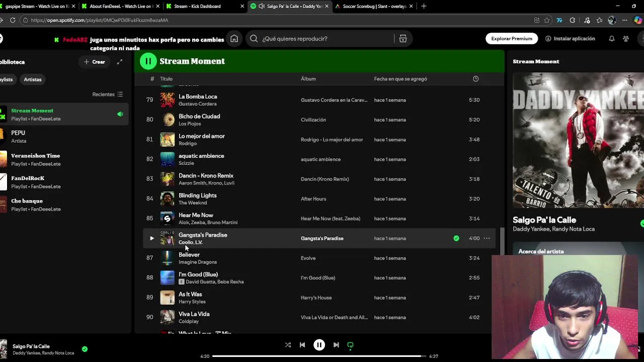Click I'm Good (Blue) cover thumbnail

[x=168, y=278]
